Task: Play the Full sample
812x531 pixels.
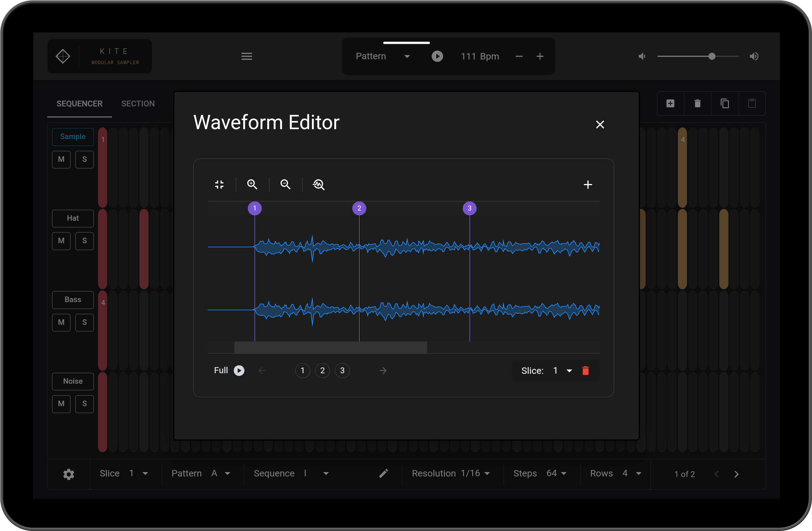Action: pyautogui.click(x=239, y=370)
